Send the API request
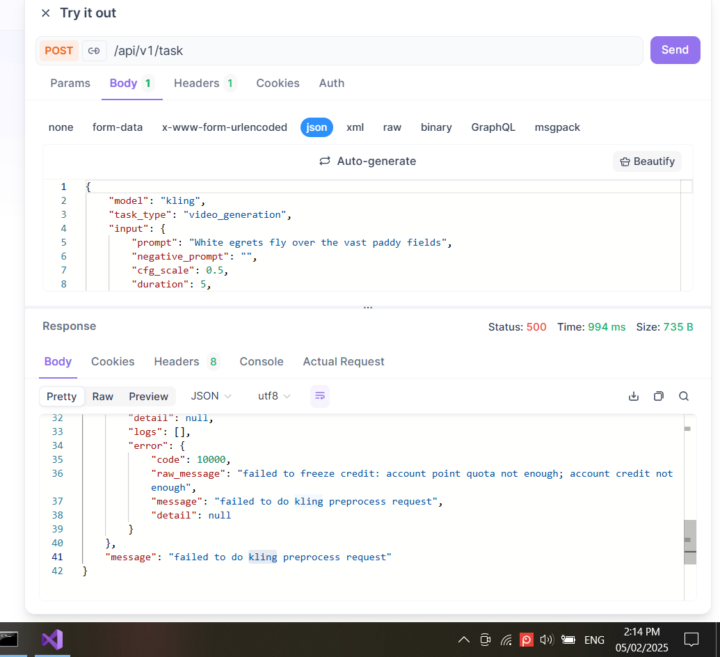Viewport: 720px width, 657px height. click(675, 50)
